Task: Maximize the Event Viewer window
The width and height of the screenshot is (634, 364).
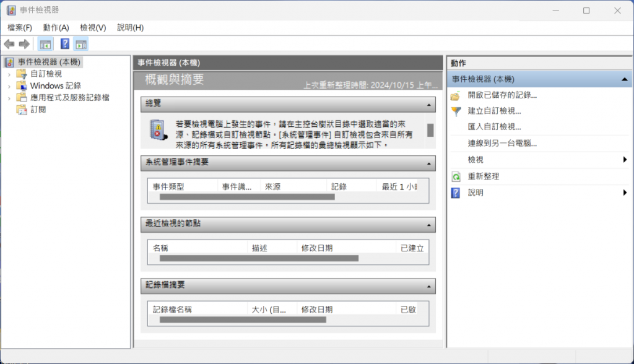Action: point(586,11)
